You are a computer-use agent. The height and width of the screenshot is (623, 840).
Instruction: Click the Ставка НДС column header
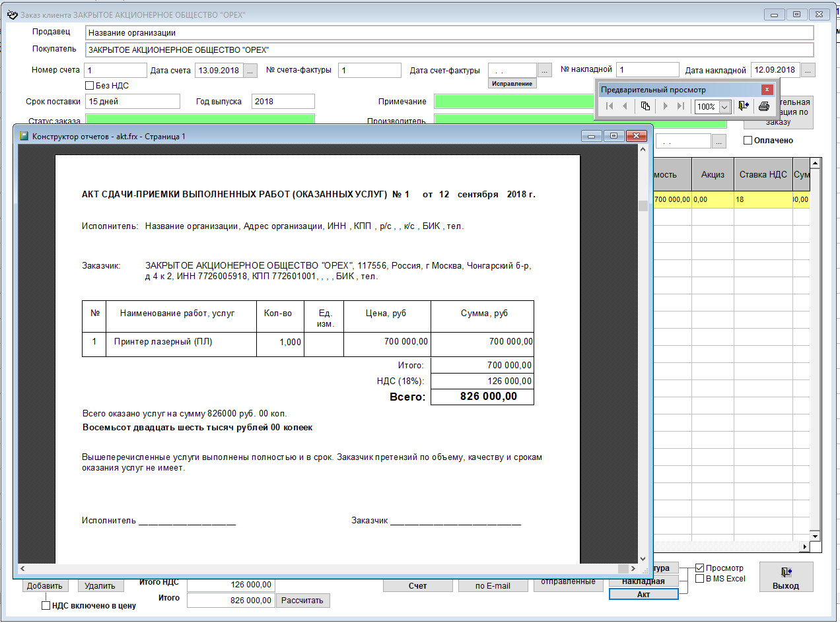coord(763,175)
